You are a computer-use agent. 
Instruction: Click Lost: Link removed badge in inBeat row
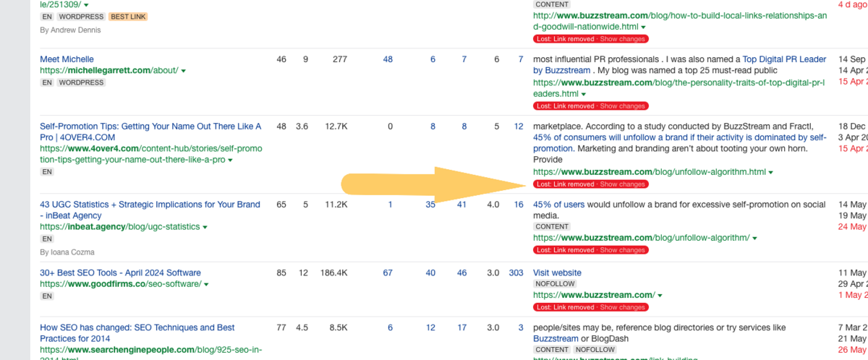(x=564, y=250)
